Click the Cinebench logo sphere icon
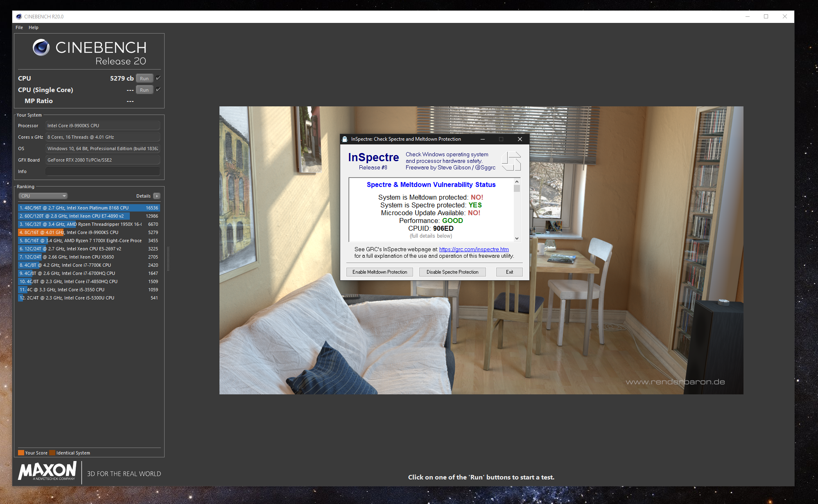Viewport: 818px width, 504px height. [x=41, y=47]
